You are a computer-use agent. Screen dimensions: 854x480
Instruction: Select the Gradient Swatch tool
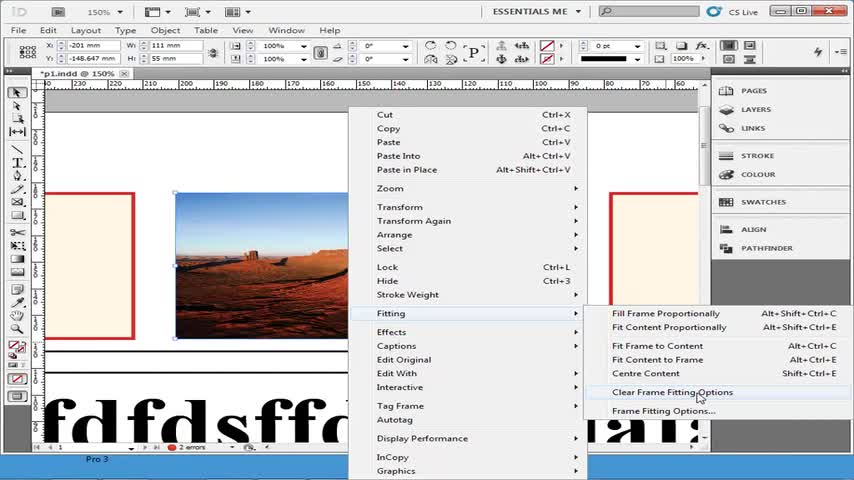pos(17,259)
